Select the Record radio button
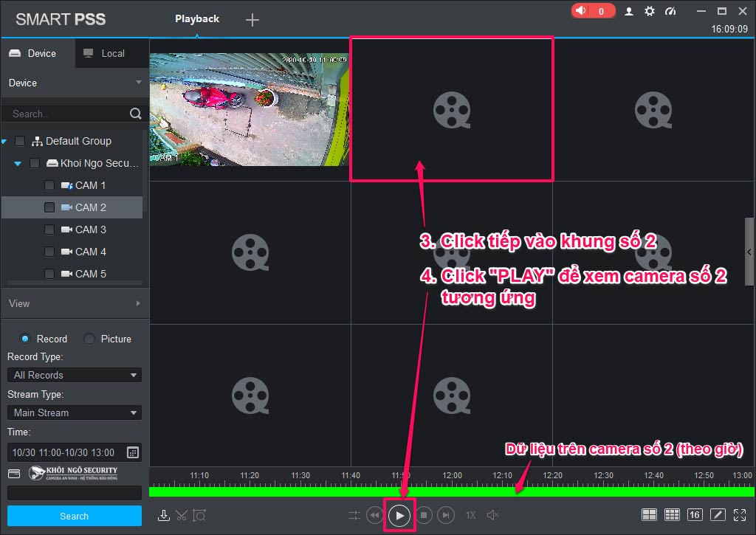 25,339
